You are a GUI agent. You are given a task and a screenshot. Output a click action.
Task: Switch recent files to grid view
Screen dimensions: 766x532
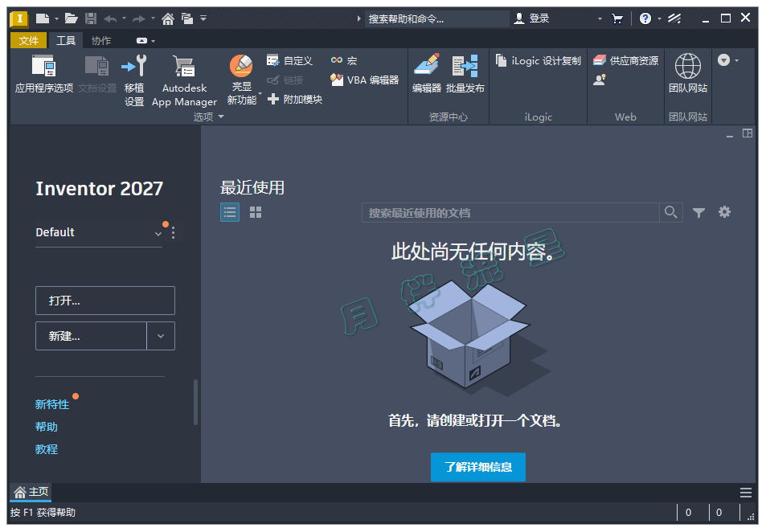pos(256,212)
